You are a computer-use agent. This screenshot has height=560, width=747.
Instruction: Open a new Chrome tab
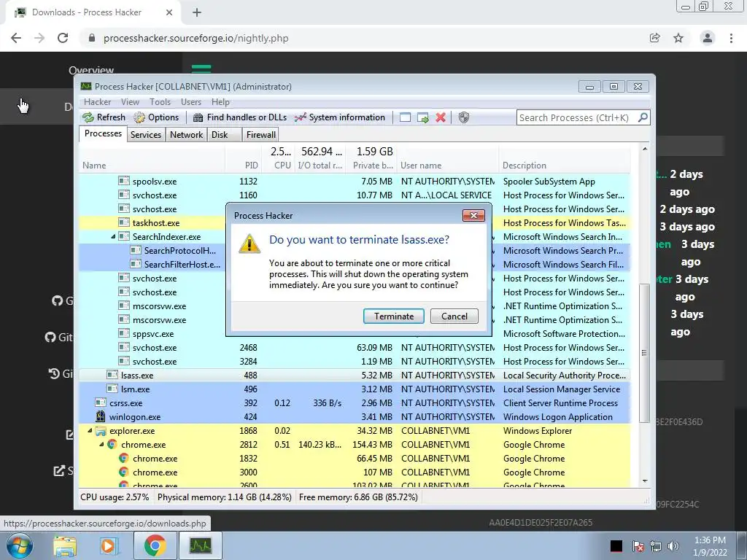[x=197, y=12]
